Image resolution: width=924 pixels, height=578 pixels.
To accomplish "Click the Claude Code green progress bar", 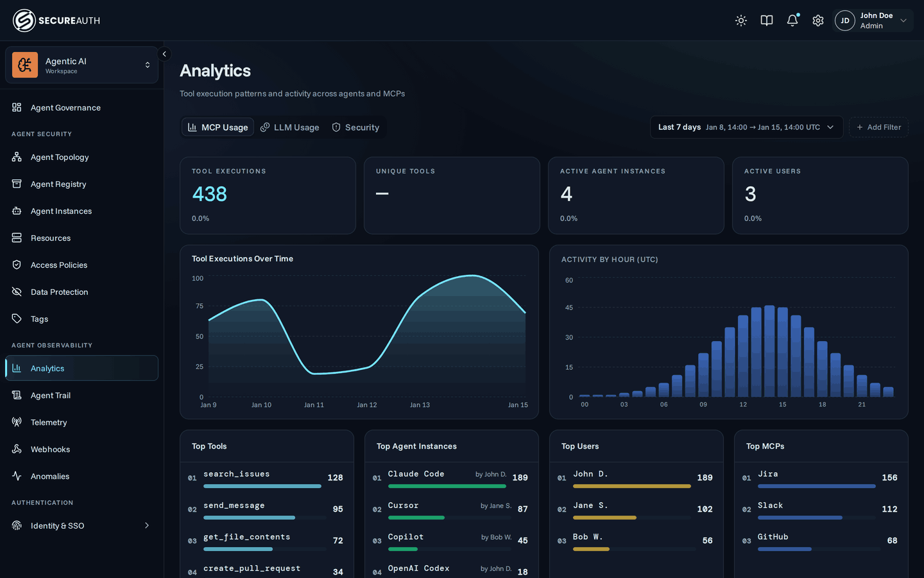I will pyautogui.click(x=447, y=486).
